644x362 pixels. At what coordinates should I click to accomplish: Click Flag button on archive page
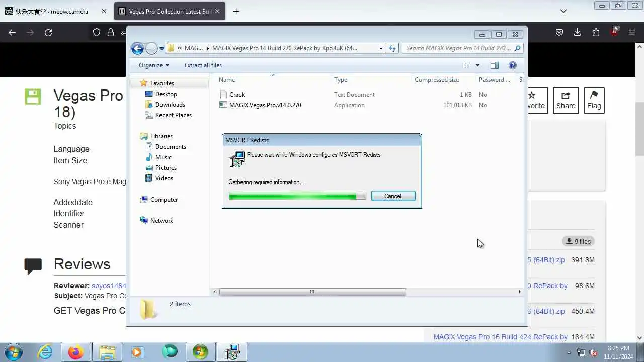594,100
